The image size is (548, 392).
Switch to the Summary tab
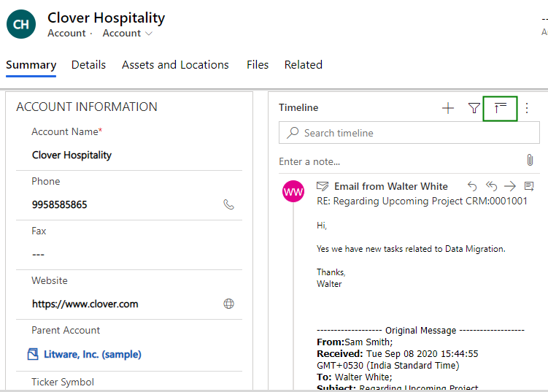pos(31,65)
